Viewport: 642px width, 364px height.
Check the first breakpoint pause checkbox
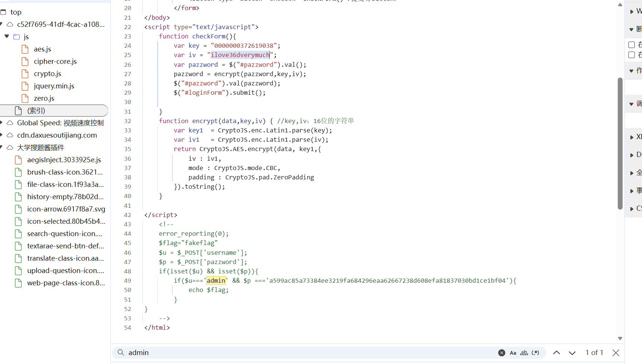632,45
